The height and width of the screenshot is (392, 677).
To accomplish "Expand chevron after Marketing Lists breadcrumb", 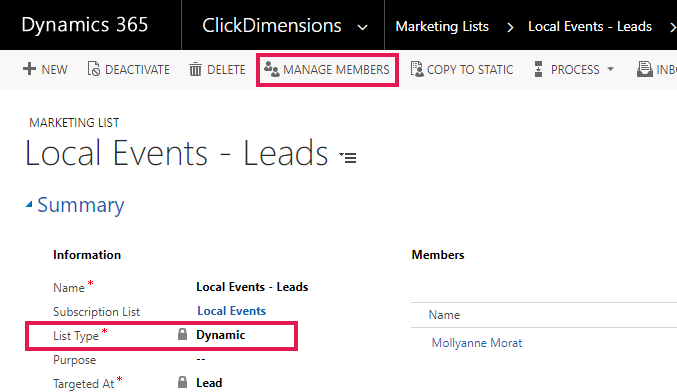I will click(x=510, y=28).
